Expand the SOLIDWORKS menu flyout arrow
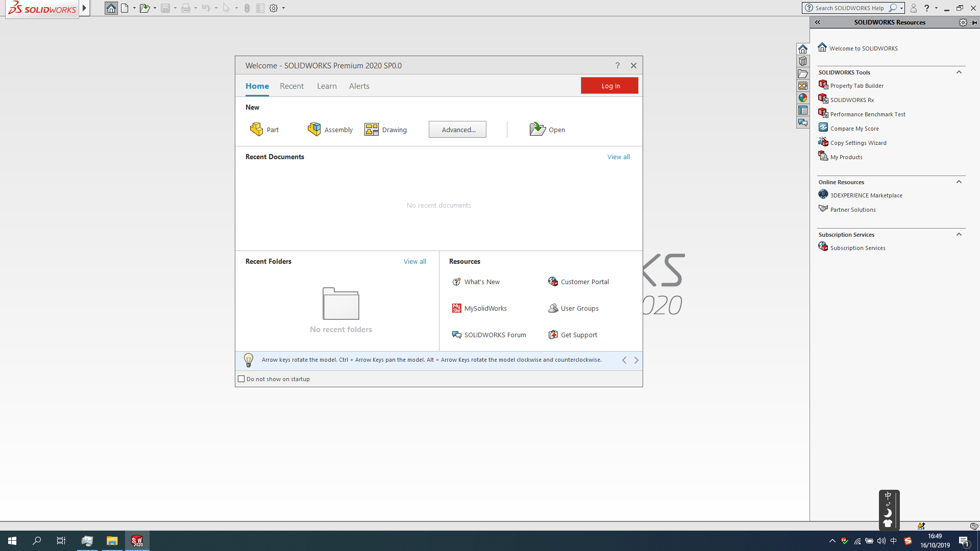The height and width of the screenshot is (551, 980). (x=85, y=8)
